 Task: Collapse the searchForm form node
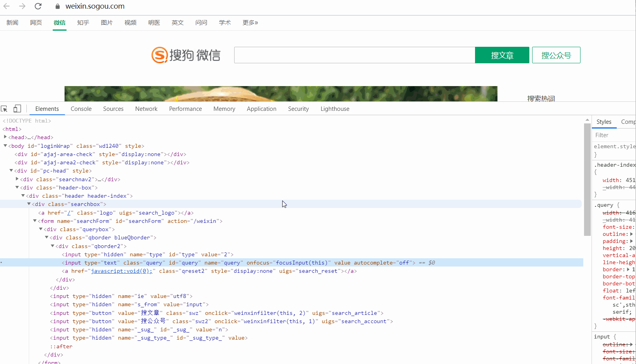[35, 221]
